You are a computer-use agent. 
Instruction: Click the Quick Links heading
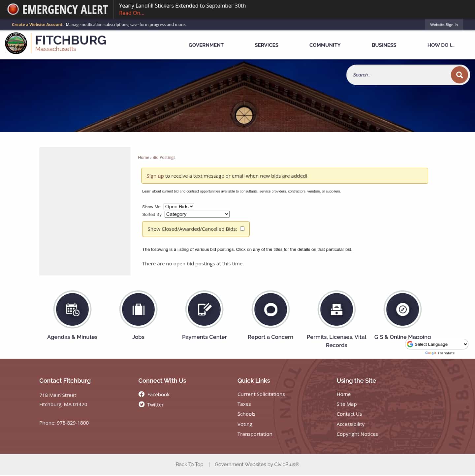(254, 381)
